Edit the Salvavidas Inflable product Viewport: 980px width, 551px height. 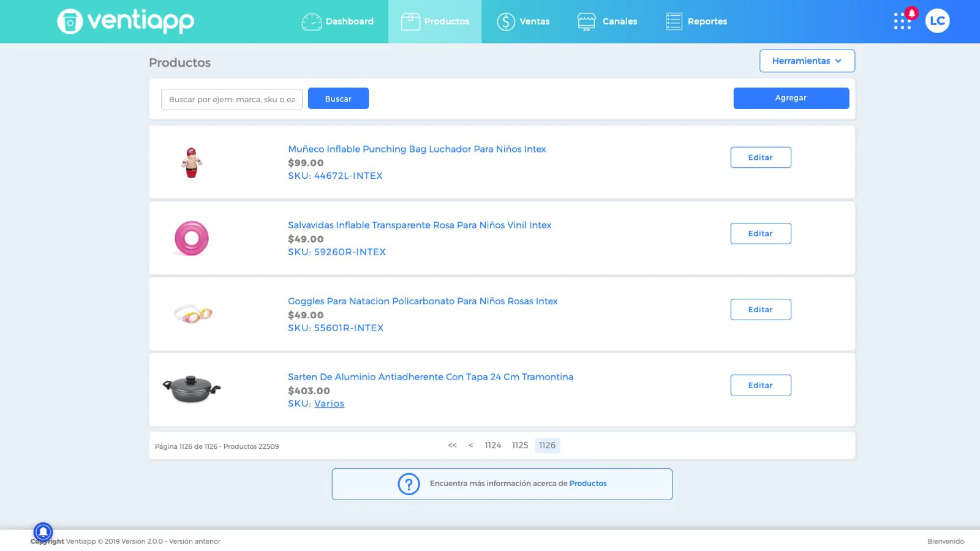coord(760,233)
